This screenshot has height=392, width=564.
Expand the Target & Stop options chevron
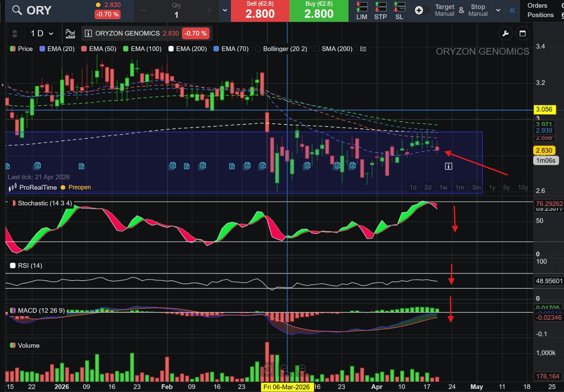498,10
